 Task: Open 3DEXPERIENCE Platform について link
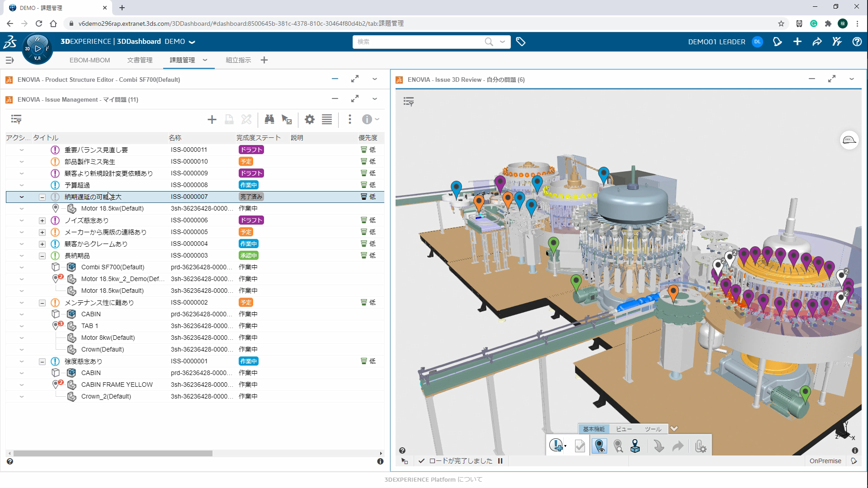(x=434, y=479)
